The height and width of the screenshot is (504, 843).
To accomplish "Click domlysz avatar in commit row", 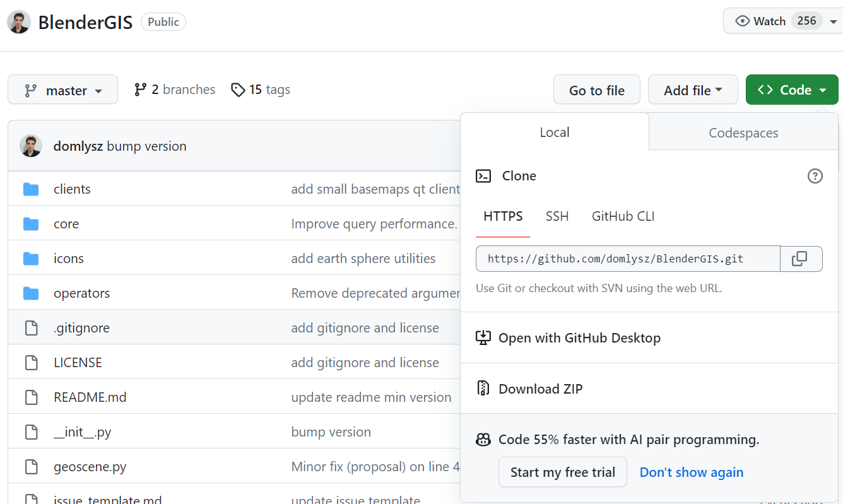I will coord(31,146).
